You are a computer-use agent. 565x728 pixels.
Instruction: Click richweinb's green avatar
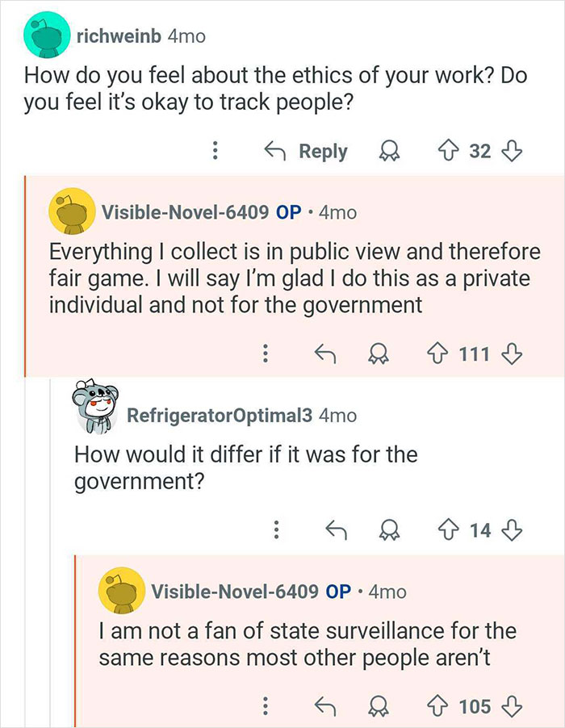(46, 36)
